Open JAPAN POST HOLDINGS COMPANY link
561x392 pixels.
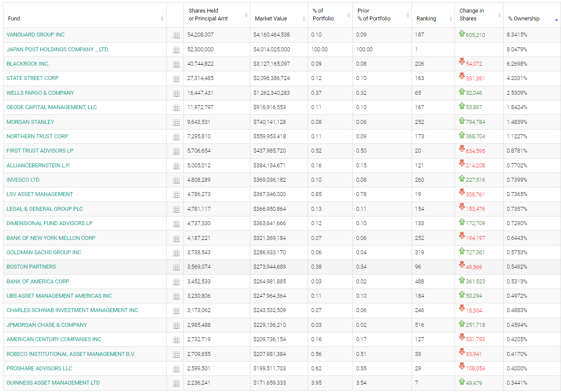tap(58, 50)
